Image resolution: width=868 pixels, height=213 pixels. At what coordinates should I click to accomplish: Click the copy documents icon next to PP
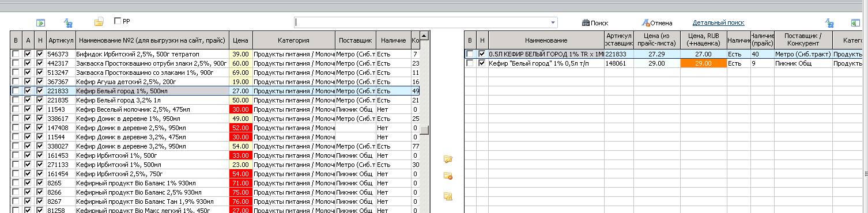(99, 22)
